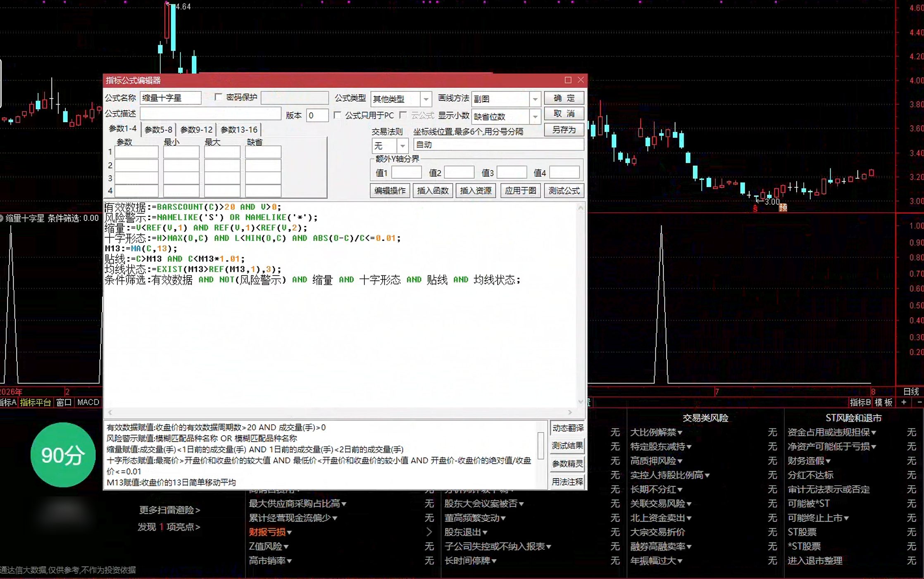Click the 编辑操作 button
Viewport: 924px width, 579px height.
coord(390,191)
